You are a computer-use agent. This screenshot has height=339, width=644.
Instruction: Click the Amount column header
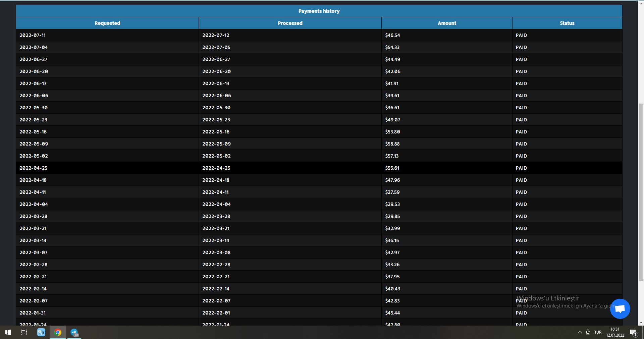point(447,23)
